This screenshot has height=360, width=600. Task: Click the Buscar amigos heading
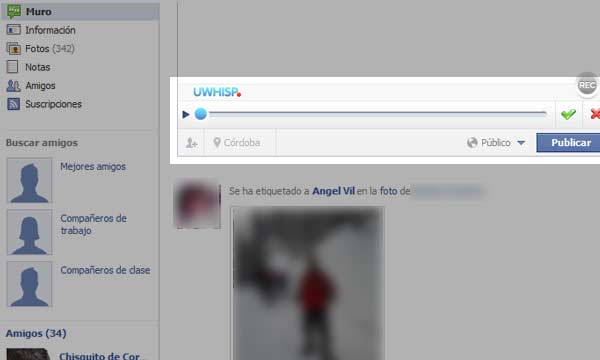tap(42, 143)
